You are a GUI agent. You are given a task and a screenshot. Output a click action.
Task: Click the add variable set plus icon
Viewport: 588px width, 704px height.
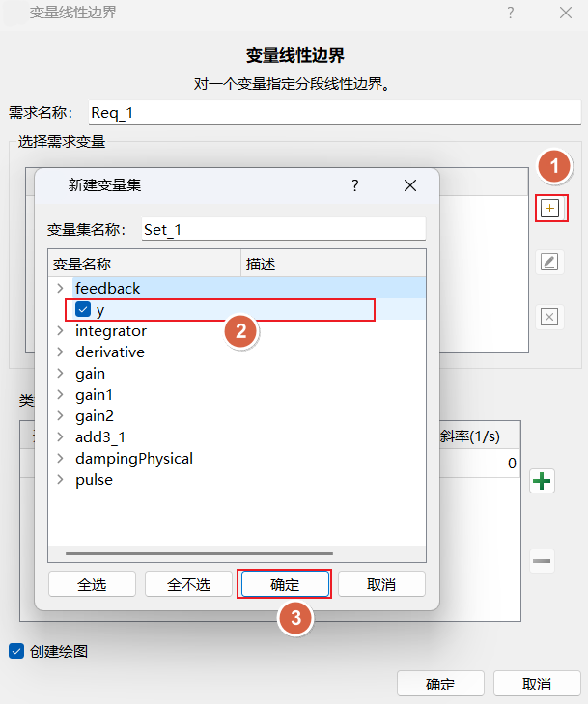click(x=550, y=209)
